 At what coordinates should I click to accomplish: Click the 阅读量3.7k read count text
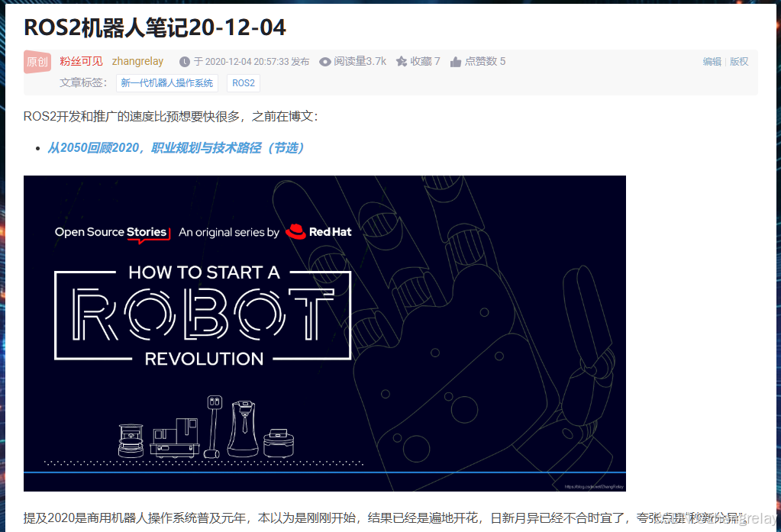tap(360, 61)
